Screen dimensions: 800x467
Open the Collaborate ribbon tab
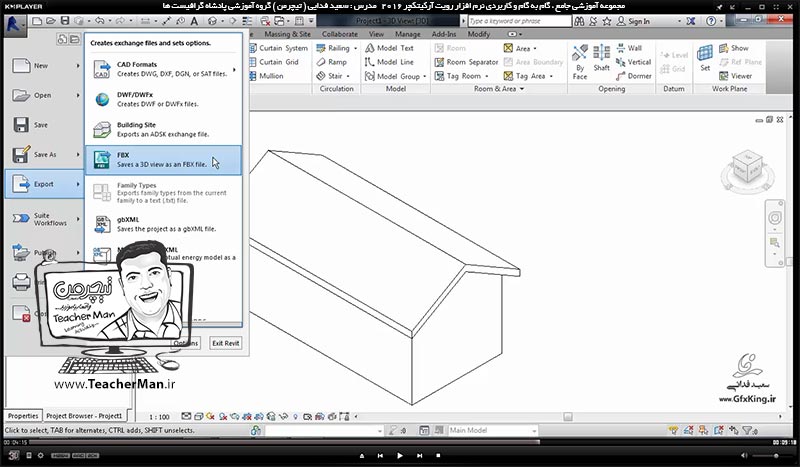[x=340, y=34]
